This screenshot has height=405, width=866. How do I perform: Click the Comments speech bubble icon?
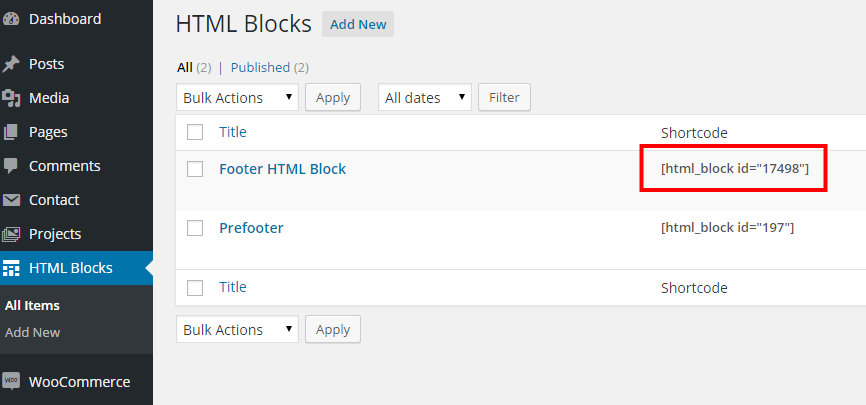click(x=11, y=166)
